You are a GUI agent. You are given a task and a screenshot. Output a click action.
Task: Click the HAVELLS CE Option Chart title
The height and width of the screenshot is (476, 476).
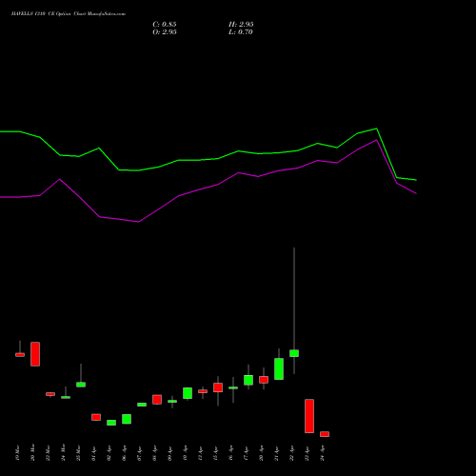(x=69, y=14)
